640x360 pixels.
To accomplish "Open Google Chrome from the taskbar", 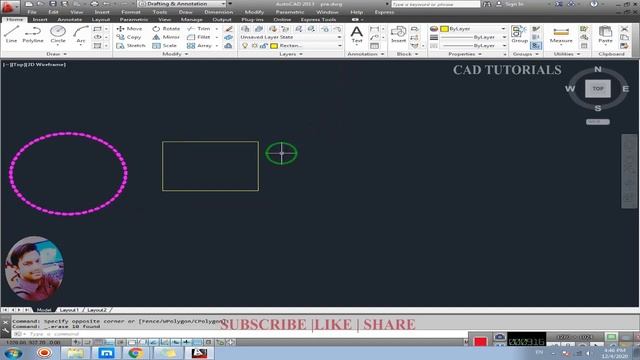I will [x=136, y=353].
